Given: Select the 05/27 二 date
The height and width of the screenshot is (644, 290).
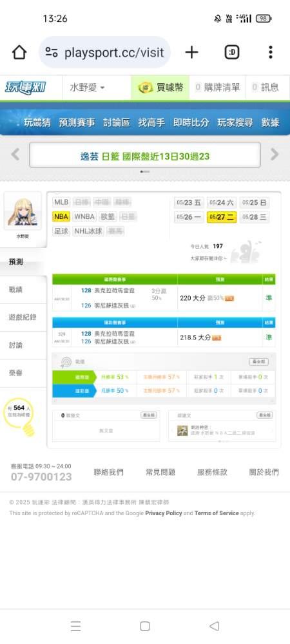Looking at the screenshot, I should click(222, 217).
